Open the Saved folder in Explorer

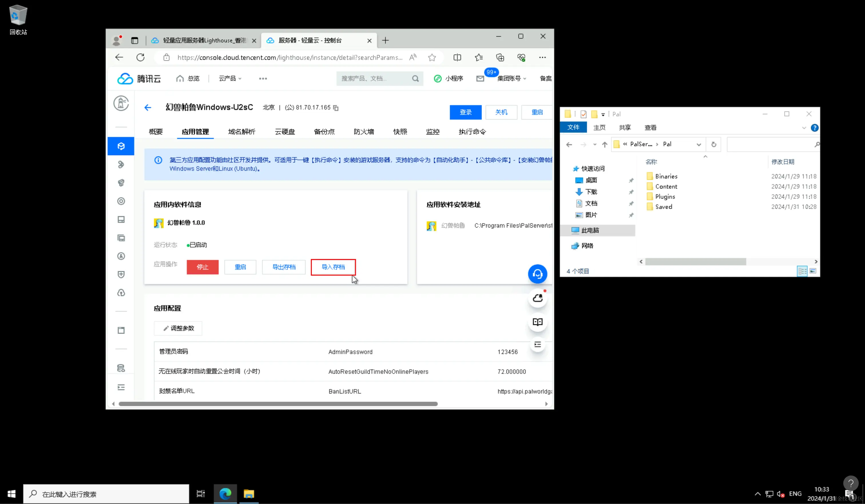pyautogui.click(x=663, y=206)
